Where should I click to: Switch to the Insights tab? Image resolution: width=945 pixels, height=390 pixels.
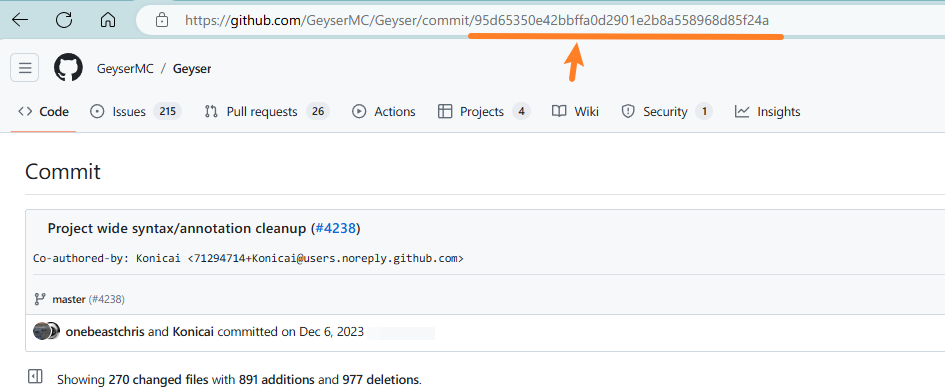pos(768,112)
